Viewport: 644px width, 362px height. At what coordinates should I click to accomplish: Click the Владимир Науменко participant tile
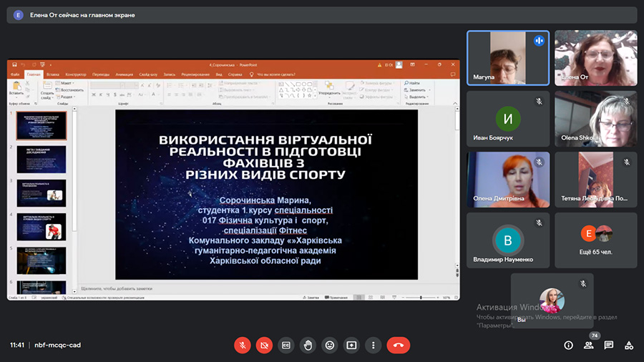[x=508, y=240]
